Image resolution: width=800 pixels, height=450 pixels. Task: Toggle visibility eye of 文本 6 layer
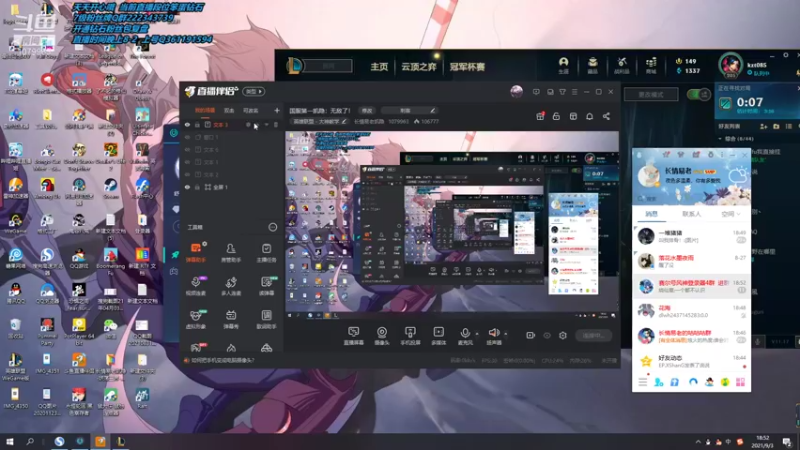(187, 149)
